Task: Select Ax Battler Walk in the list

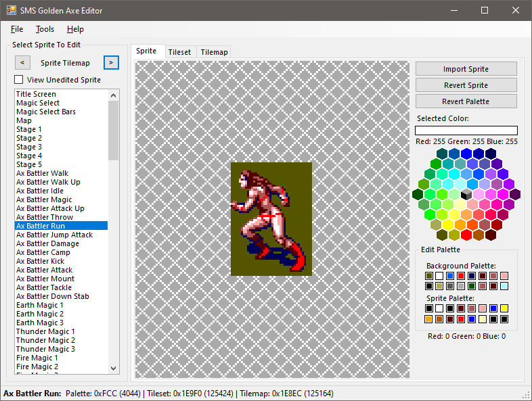Action: (x=62, y=173)
